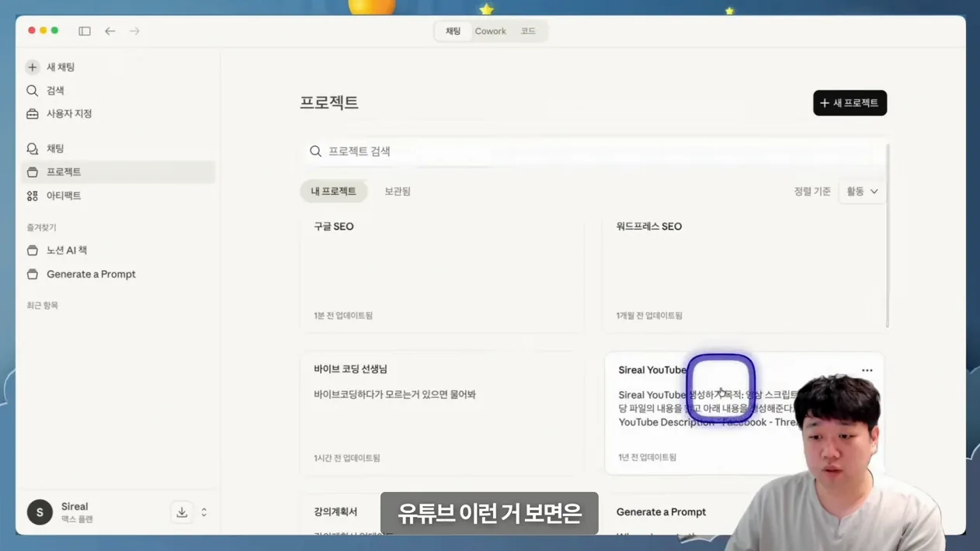Click the magnifier icon in 프로젝트 검색 field
Screen dimensions: 980x551
[315, 151]
